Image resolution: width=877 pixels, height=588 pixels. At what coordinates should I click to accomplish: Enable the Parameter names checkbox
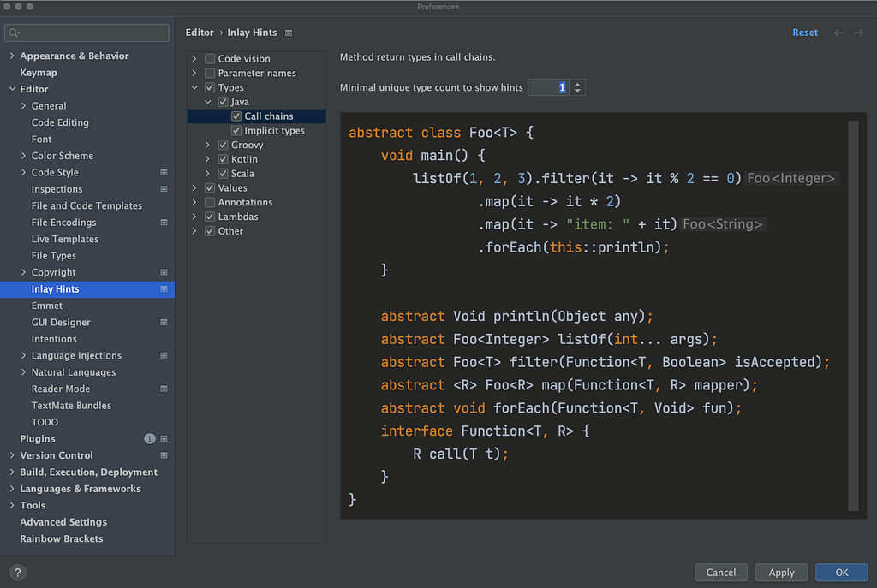coord(210,74)
